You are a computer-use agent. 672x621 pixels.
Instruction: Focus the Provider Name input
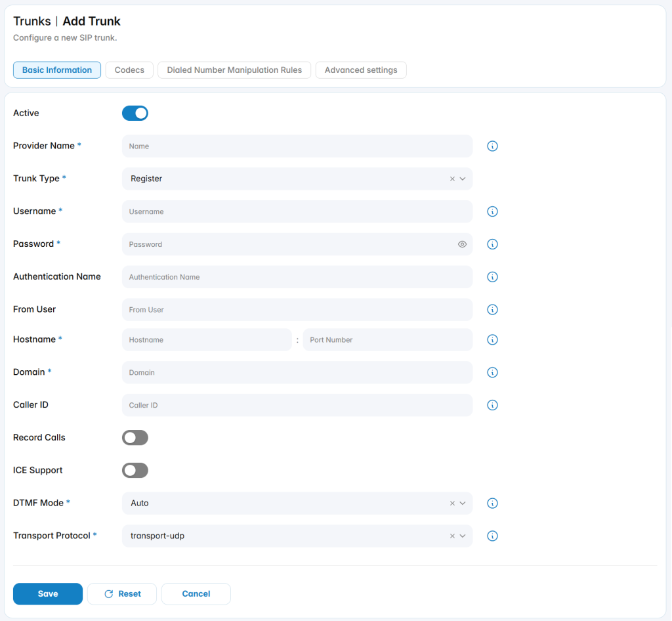297,146
